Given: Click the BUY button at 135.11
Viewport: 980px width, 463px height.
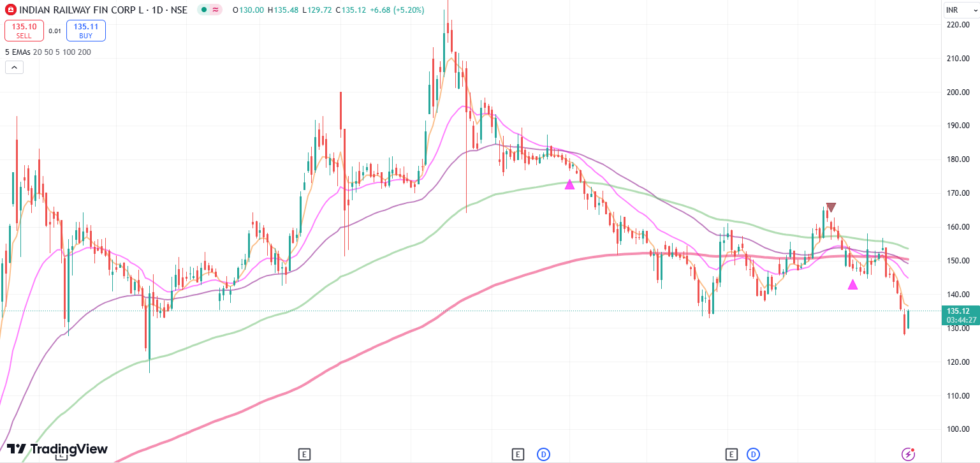Looking at the screenshot, I should coord(85,31).
